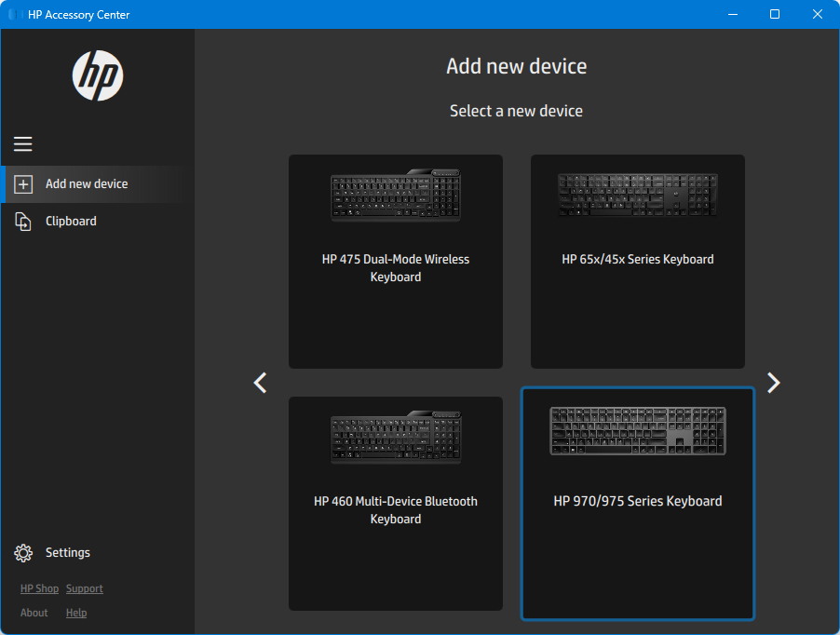The image size is (840, 635).
Task: Click the Clipboard copy icon in sidebar
Action: [x=22, y=221]
